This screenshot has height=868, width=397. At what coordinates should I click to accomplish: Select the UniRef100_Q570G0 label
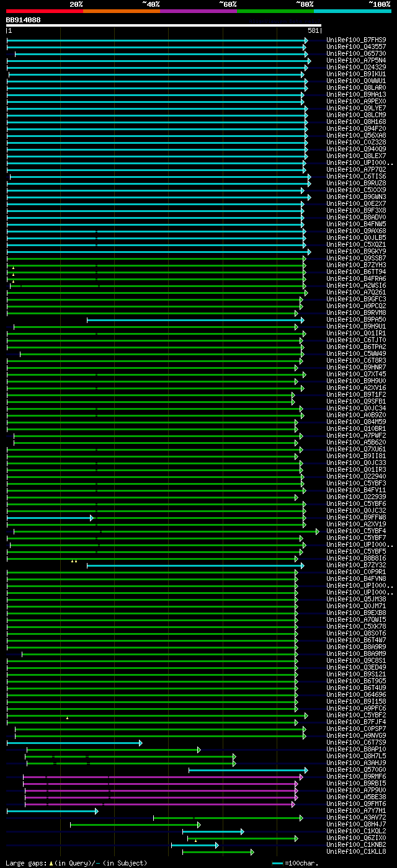point(356,769)
